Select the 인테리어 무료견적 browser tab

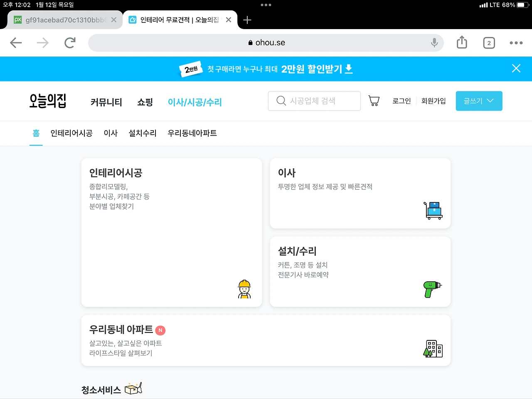180,20
